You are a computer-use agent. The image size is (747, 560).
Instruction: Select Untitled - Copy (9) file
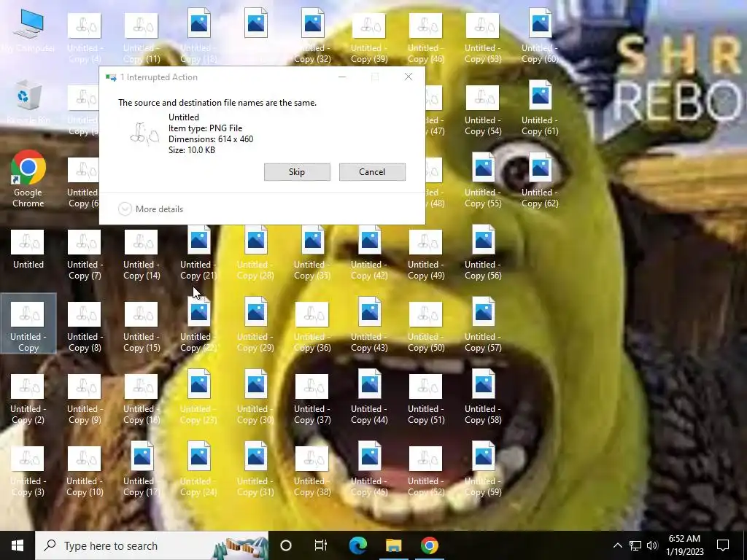(85, 400)
